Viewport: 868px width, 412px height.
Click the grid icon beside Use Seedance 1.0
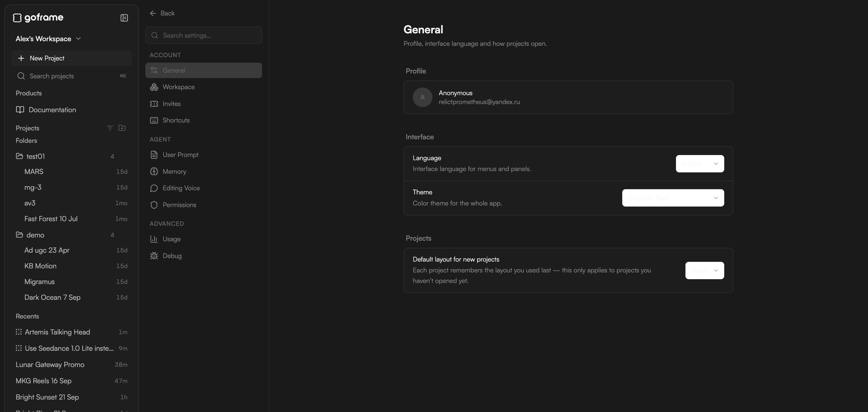tap(19, 348)
